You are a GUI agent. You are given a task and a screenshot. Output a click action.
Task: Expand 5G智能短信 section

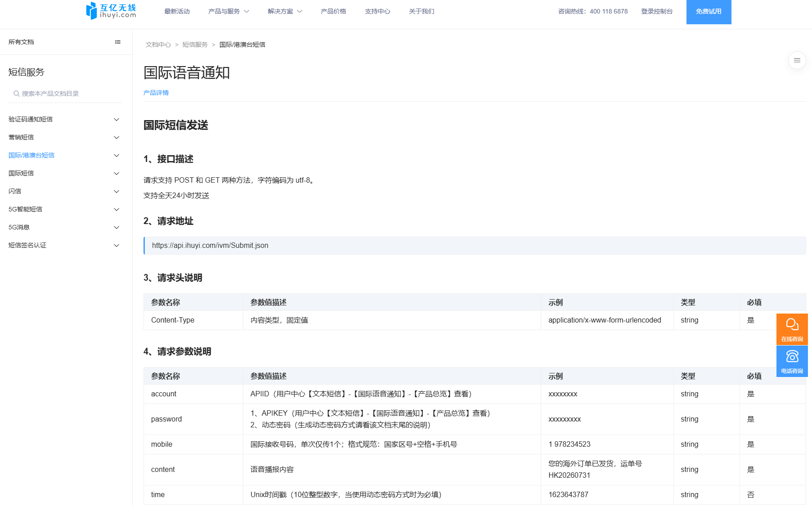coord(117,209)
